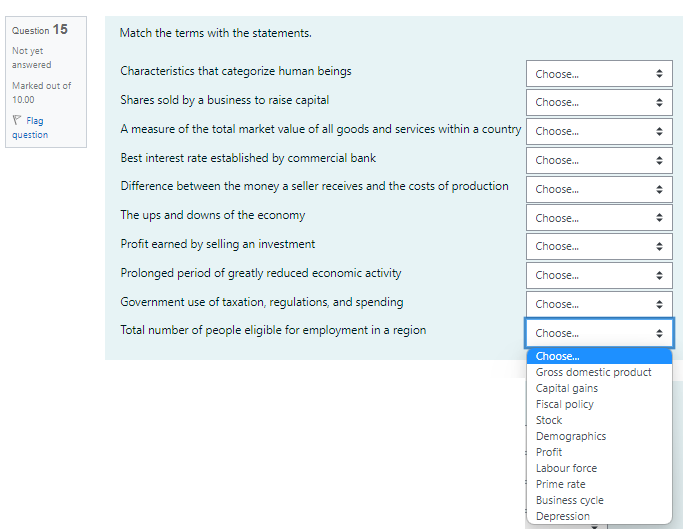
Task: Click statement 'Characteristics that categorize human beings'
Action: [236, 71]
